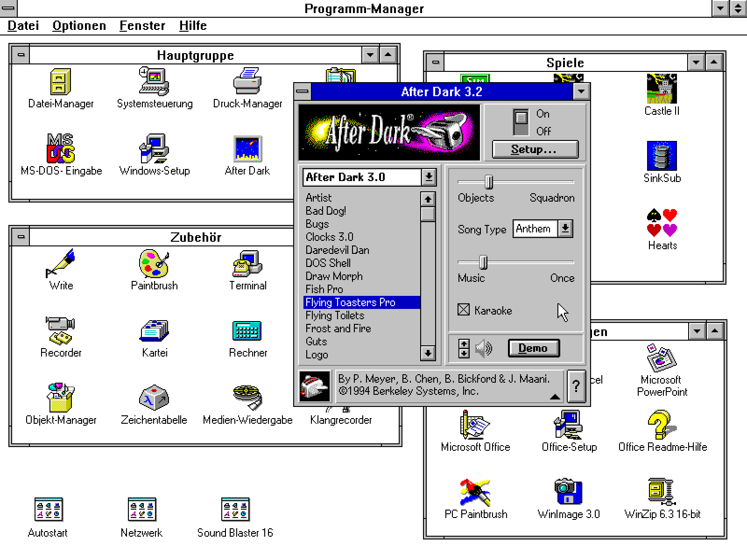Open the After Dark window control menu

(303, 91)
